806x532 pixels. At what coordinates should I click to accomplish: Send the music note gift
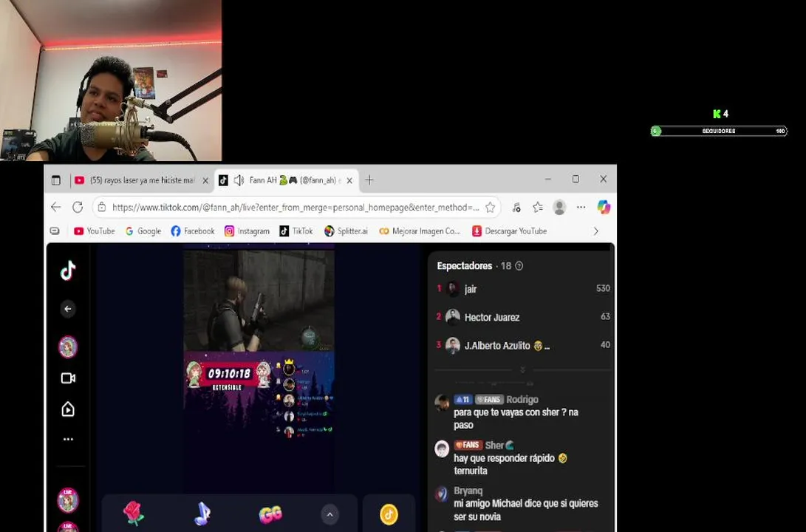tap(202, 514)
